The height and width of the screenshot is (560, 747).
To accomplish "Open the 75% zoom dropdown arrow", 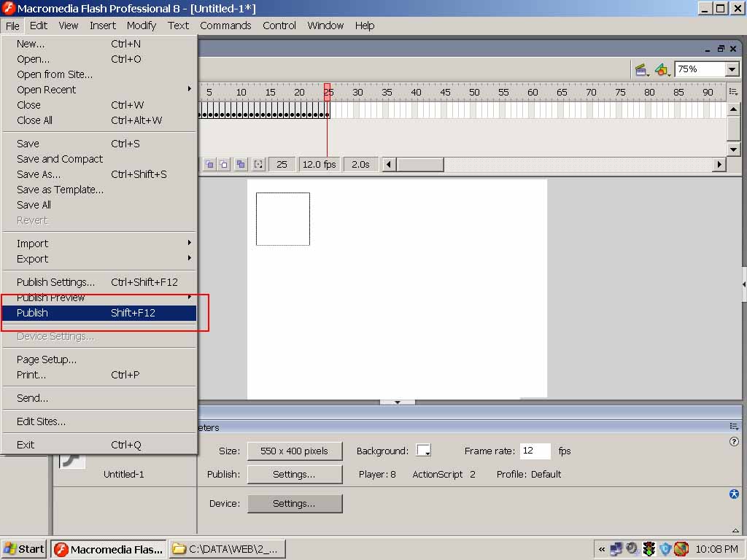I will (x=732, y=69).
